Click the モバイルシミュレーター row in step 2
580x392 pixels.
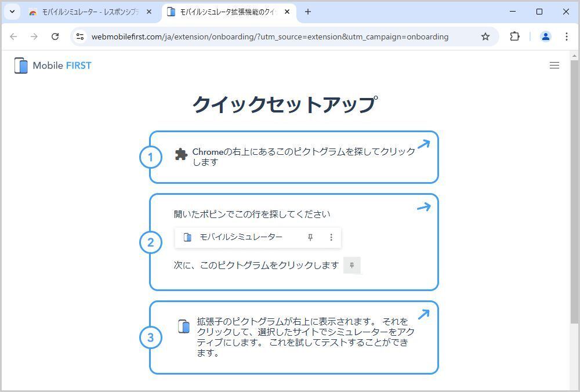point(258,237)
